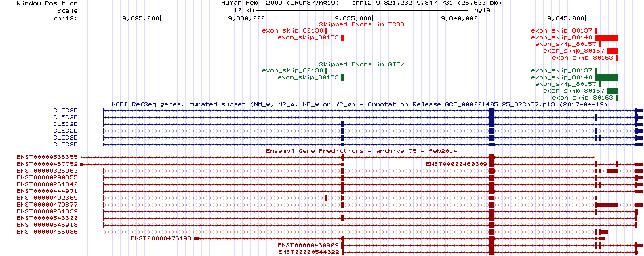The width and height of the screenshot is (644, 256).
Task: Open the 'Skipped Exons in GTEx' track title
Action: point(362,64)
